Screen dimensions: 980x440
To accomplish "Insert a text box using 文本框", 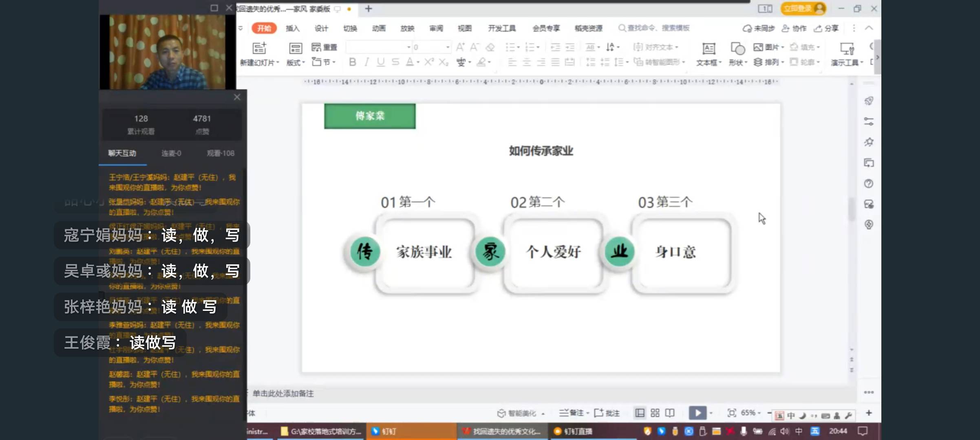I will click(x=708, y=54).
